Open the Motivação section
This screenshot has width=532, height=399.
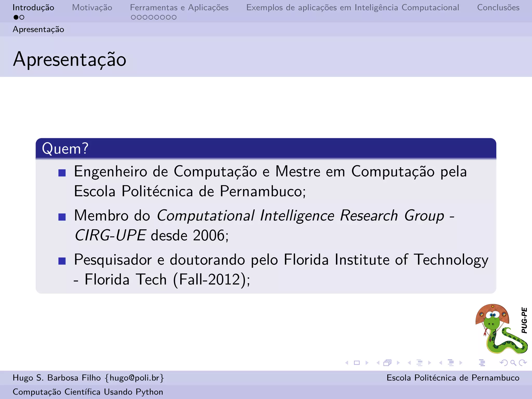tap(92, 8)
